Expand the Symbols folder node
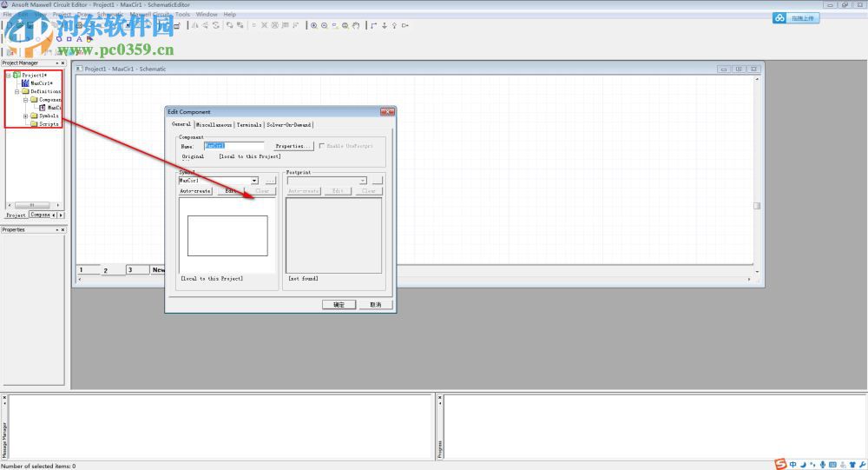Viewport: 868px width, 470px height. [25, 116]
